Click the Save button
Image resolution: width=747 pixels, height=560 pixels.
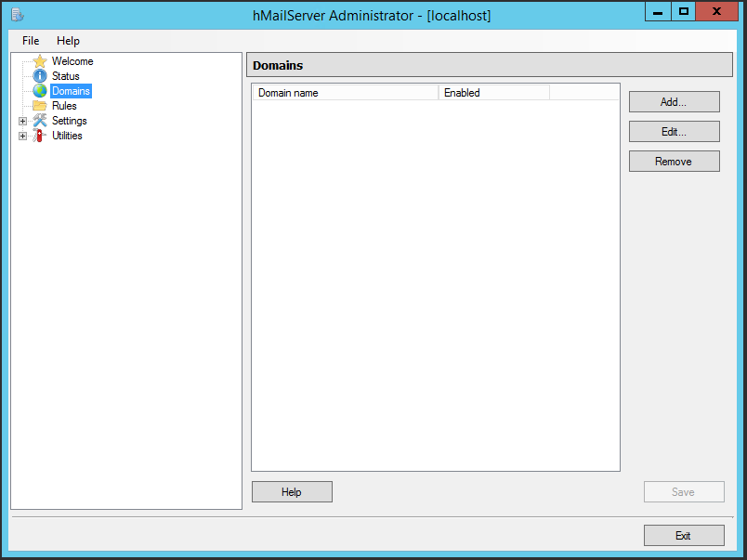684,492
